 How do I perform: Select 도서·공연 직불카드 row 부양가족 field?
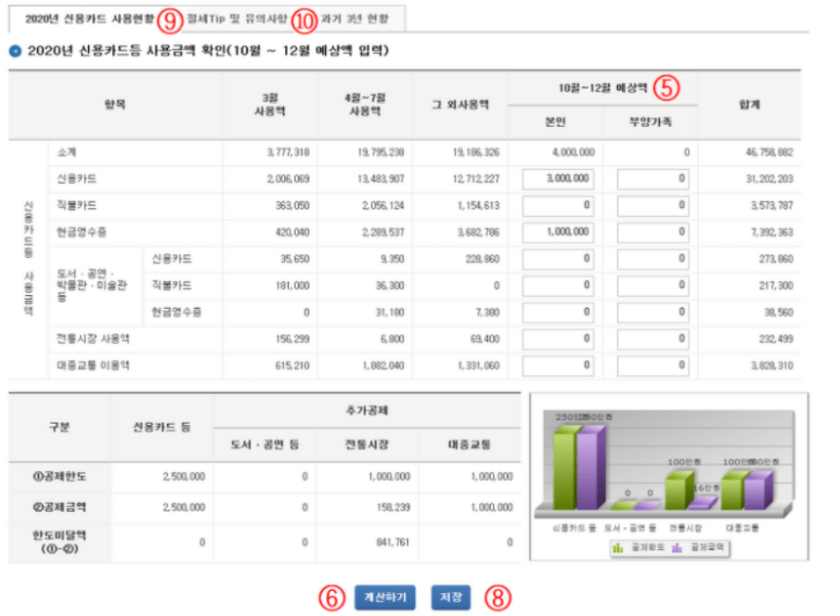tap(653, 286)
